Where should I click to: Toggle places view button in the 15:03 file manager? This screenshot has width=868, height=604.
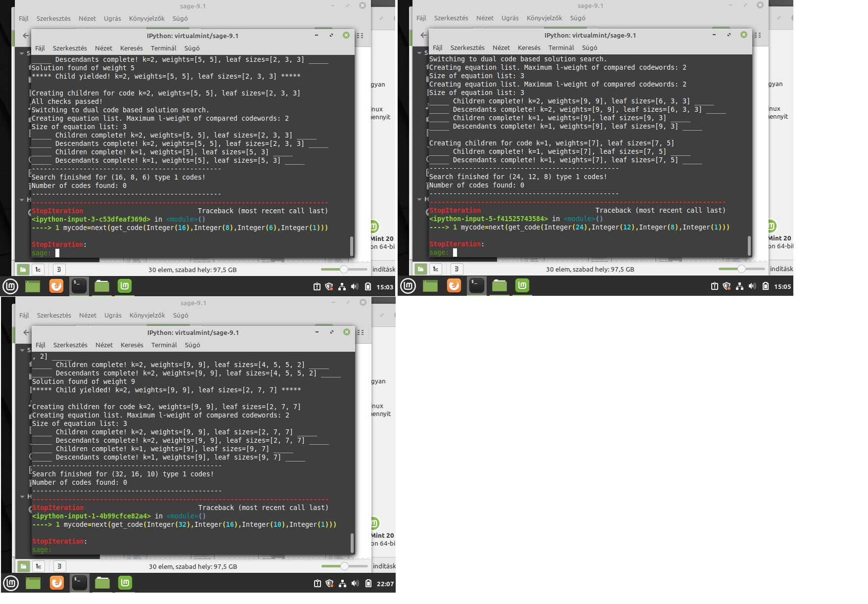pyautogui.click(x=23, y=270)
